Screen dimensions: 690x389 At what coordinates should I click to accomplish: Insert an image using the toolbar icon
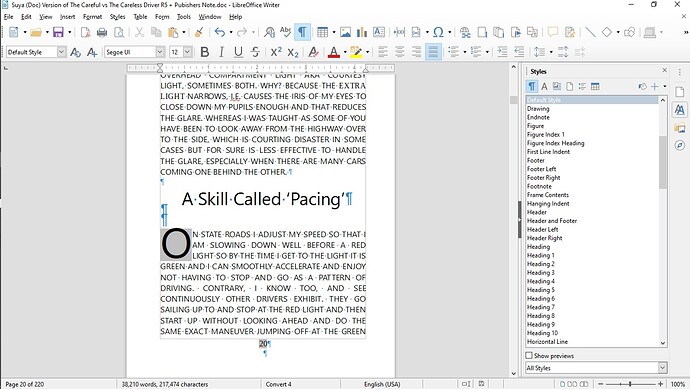tap(345, 32)
